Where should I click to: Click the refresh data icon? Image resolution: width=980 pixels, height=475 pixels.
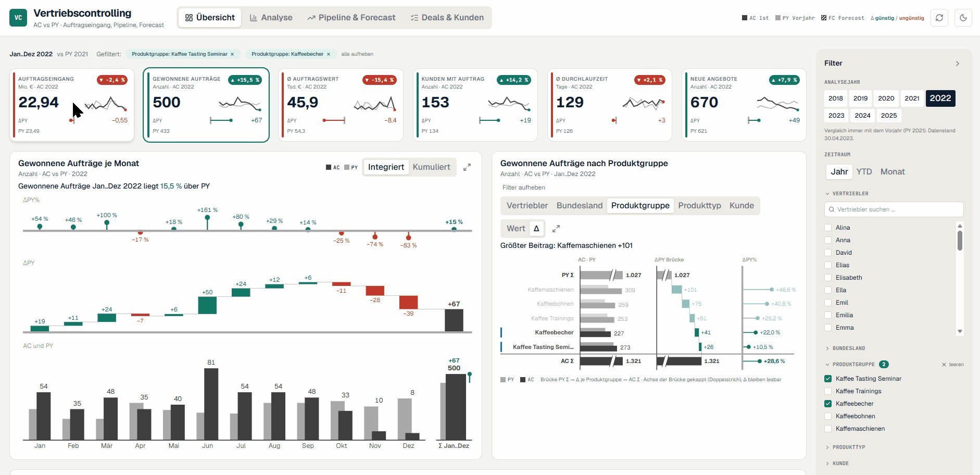tap(939, 18)
